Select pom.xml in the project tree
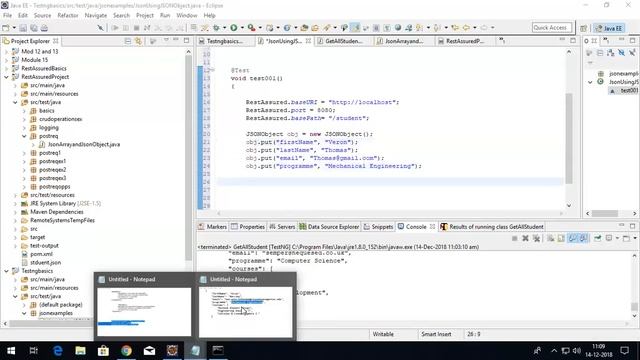The height and width of the screenshot is (360, 640). click(41, 254)
